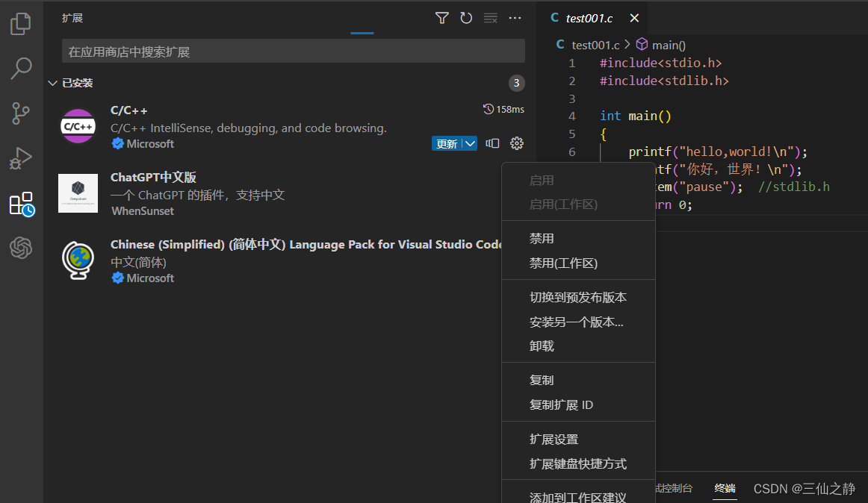This screenshot has width=868, height=503.
Task: Click the filter extensions funnel icon
Action: pyautogui.click(x=441, y=18)
